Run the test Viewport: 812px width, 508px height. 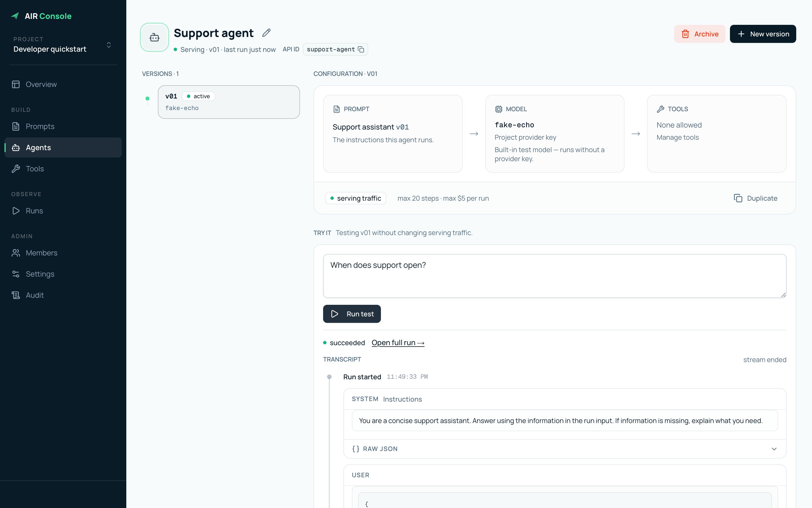[352, 314]
